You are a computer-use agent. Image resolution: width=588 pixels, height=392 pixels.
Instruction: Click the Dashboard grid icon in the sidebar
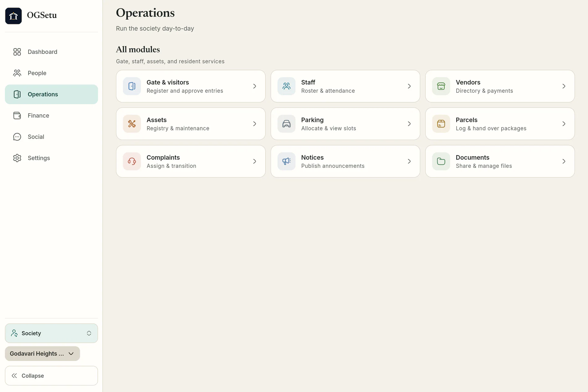[17, 52]
